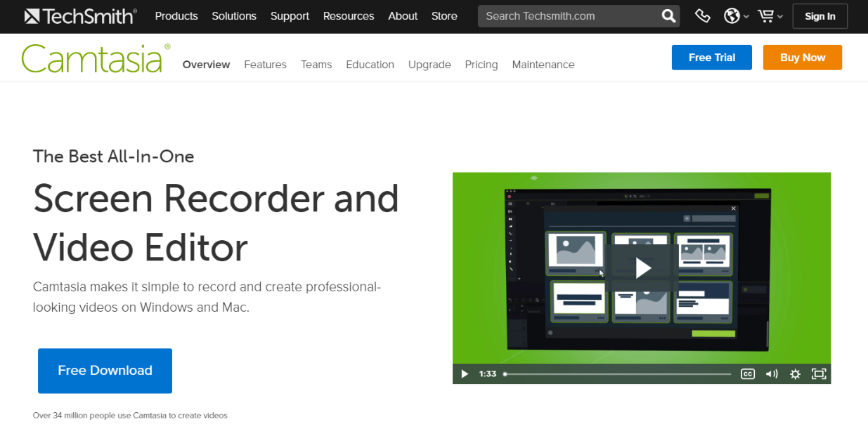Select the Education tab
This screenshot has height=436, width=868.
tap(370, 65)
